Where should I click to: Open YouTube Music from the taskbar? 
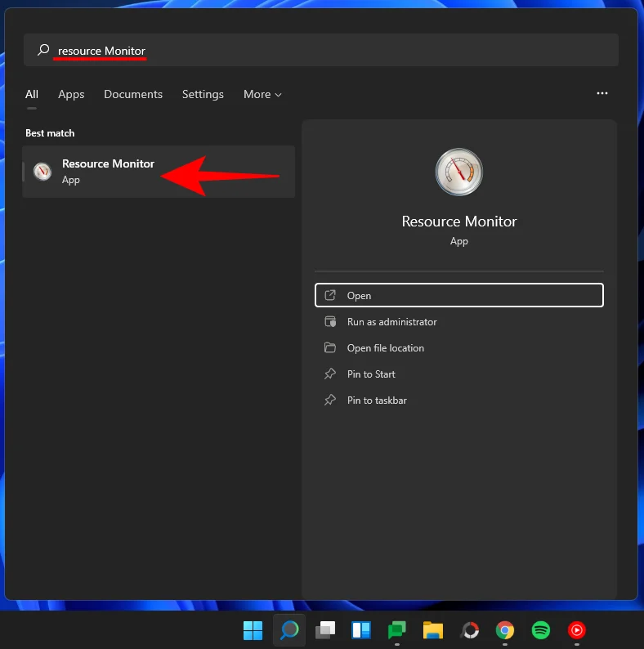pos(577,630)
